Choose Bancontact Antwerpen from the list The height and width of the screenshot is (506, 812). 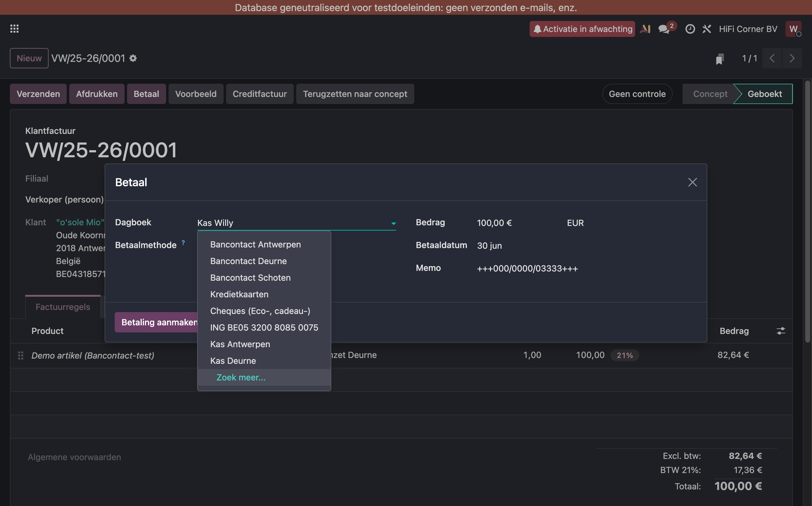[x=264, y=245]
